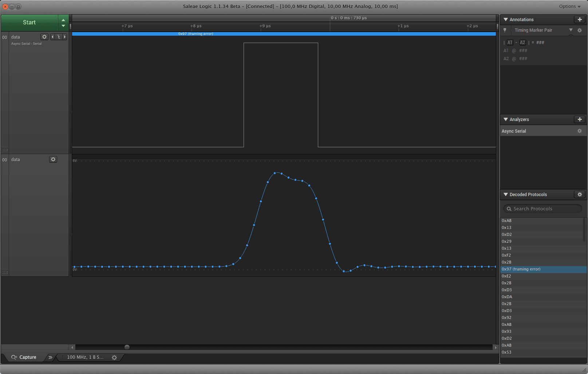Collapse the Decoded Protocols panel
The height and width of the screenshot is (374, 588).
click(x=506, y=194)
